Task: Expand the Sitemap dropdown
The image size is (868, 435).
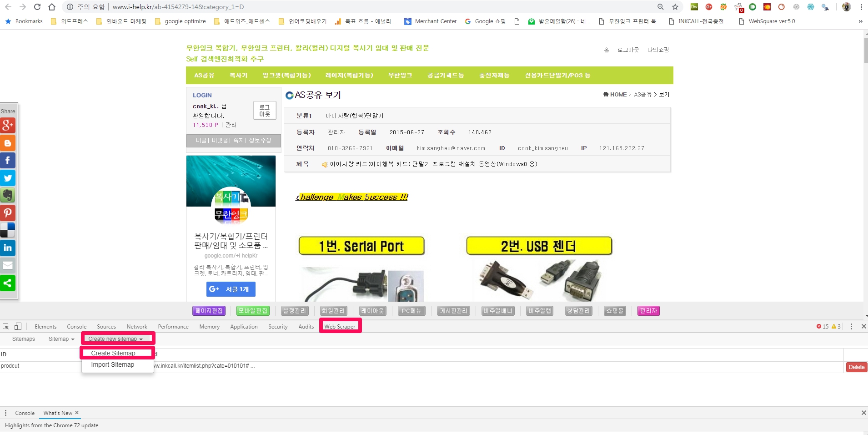Action: point(61,339)
